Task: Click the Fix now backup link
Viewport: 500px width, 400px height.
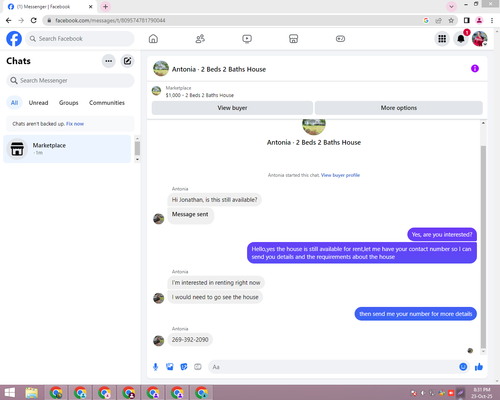Action: pyautogui.click(x=75, y=124)
